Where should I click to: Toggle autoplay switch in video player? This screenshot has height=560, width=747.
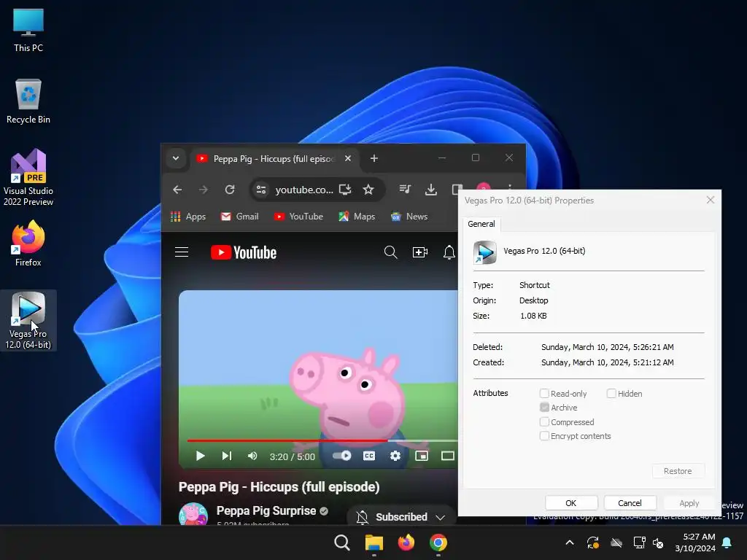341,456
